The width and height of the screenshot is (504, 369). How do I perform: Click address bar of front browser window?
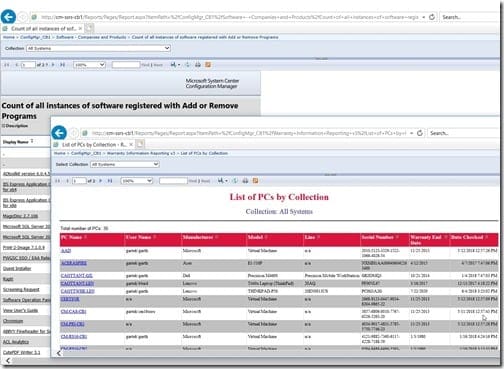pyautogui.click(x=247, y=133)
